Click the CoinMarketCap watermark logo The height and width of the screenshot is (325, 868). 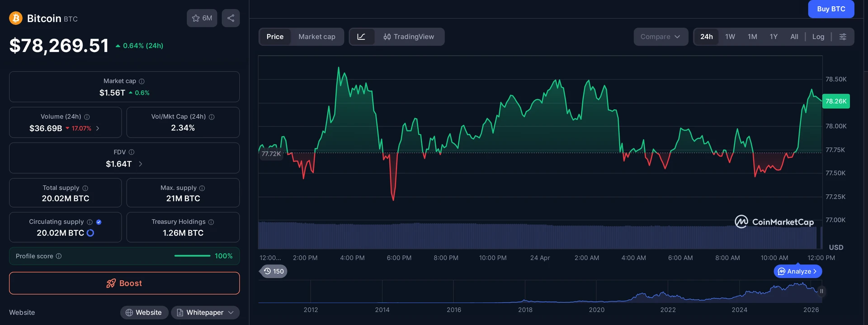tap(774, 222)
